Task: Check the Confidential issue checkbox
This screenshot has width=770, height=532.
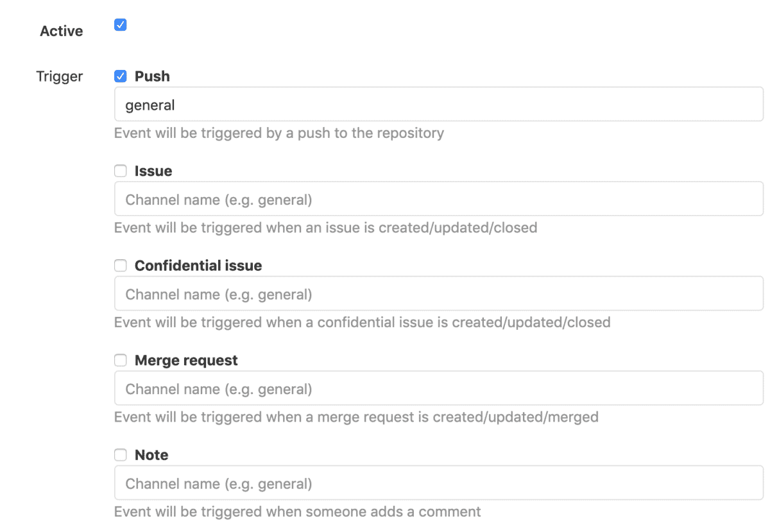Action: click(120, 265)
